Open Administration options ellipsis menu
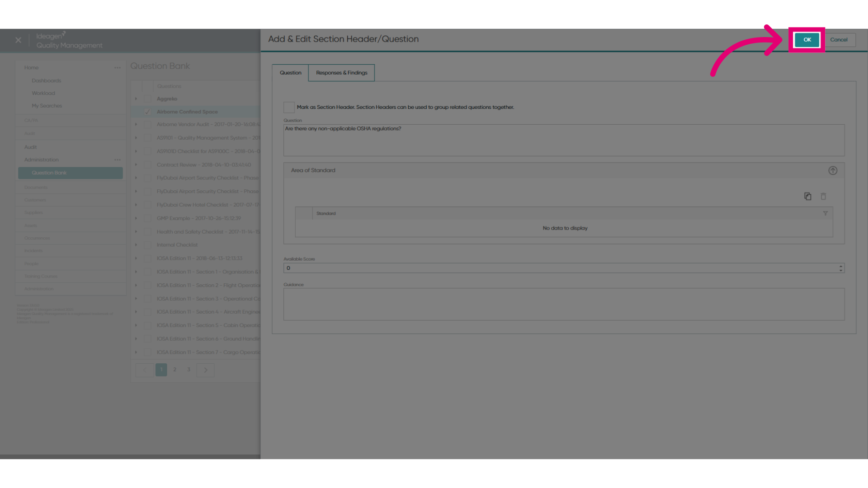868x488 pixels. (118, 160)
